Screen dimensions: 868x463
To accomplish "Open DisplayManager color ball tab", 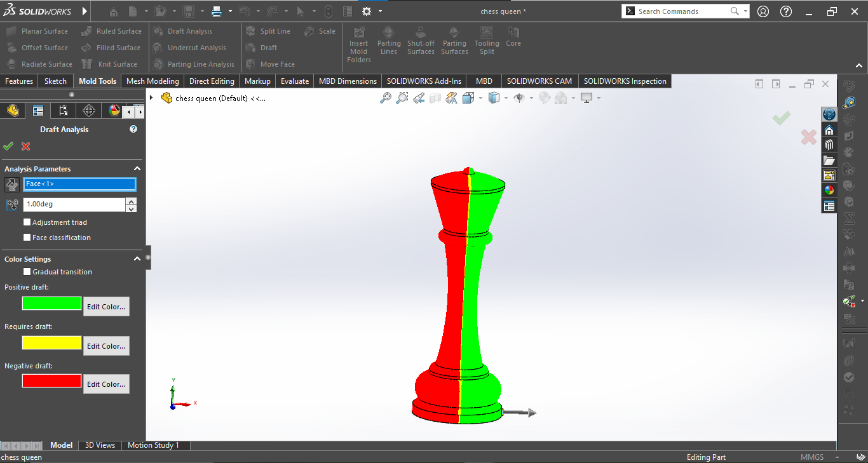I will [114, 111].
